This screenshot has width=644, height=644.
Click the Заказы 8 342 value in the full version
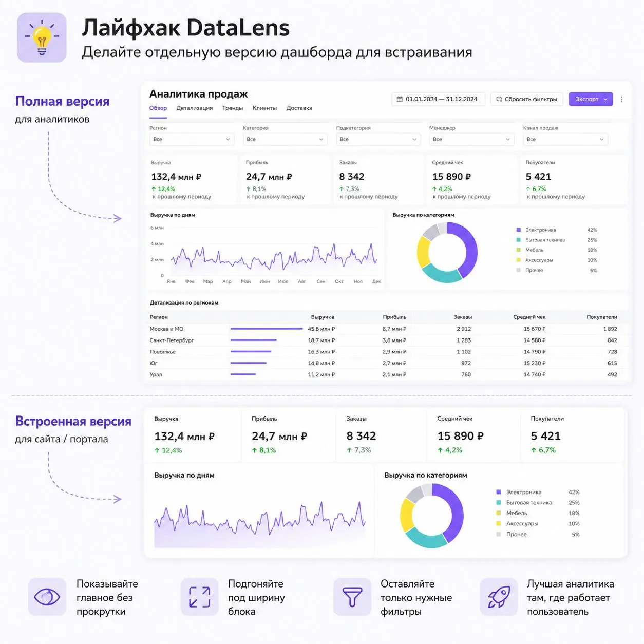point(352,177)
